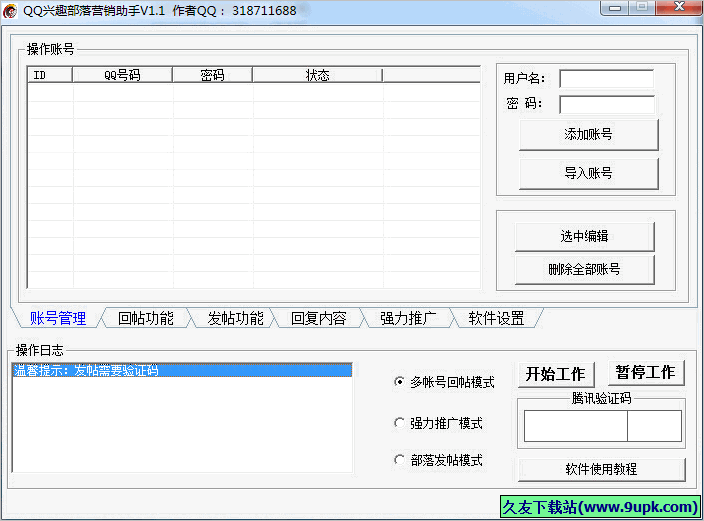Minimize the window
This screenshot has width=704, height=521.
click(x=615, y=8)
